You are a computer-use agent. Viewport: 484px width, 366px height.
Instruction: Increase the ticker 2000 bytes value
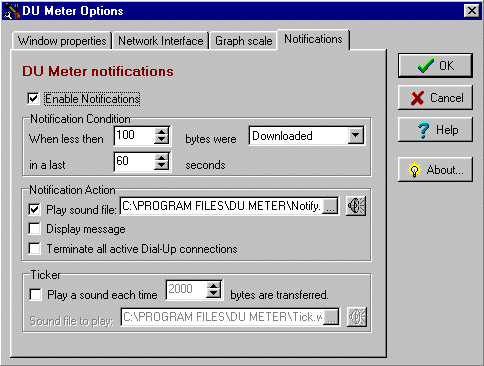tap(214, 286)
